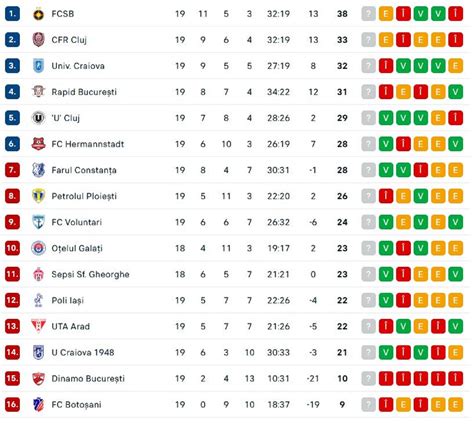This screenshot has width=474, height=425.
Task: Open the Univ. Craiova team link
Action: pos(78,66)
